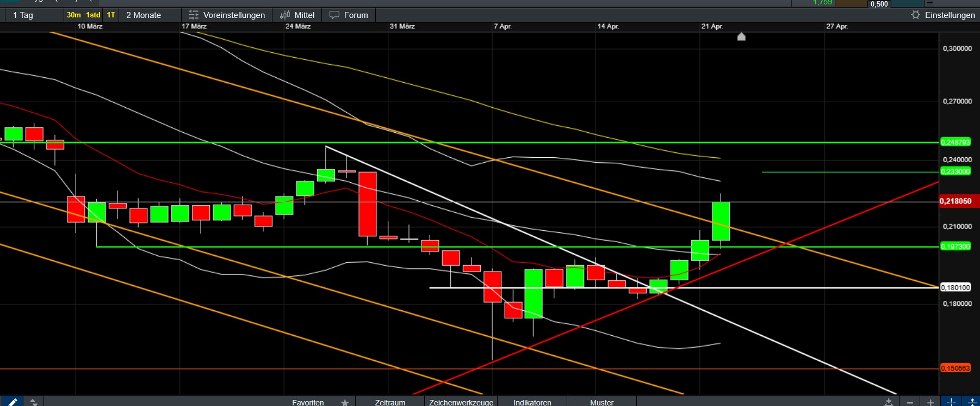This screenshot has width=980, height=406.
Task: Open the Zeichenwerkzeuge menu
Action: pos(461,403)
